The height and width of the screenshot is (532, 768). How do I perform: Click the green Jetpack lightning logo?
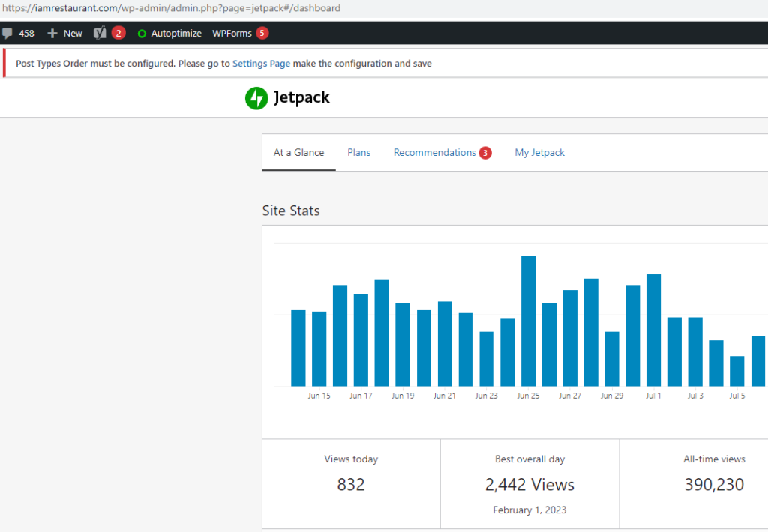pos(256,98)
